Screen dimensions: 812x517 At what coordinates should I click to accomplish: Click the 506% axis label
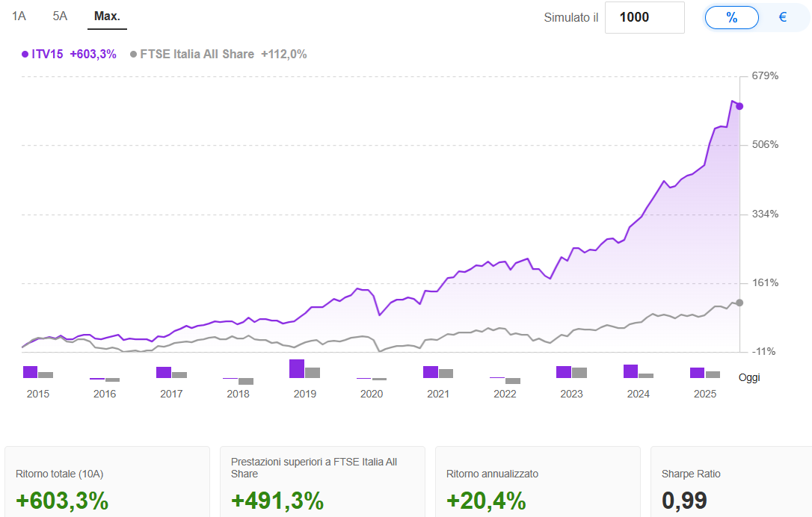[766, 144]
